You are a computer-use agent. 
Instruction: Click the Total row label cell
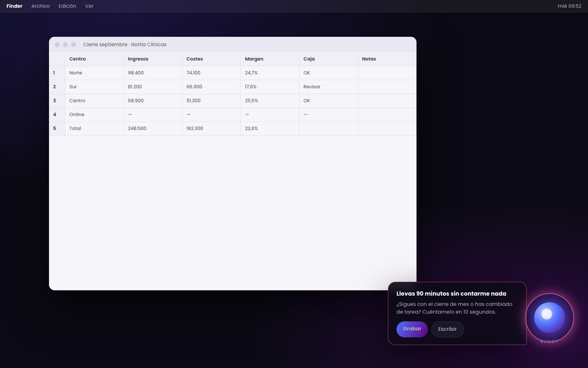pyautogui.click(x=94, y=128)
